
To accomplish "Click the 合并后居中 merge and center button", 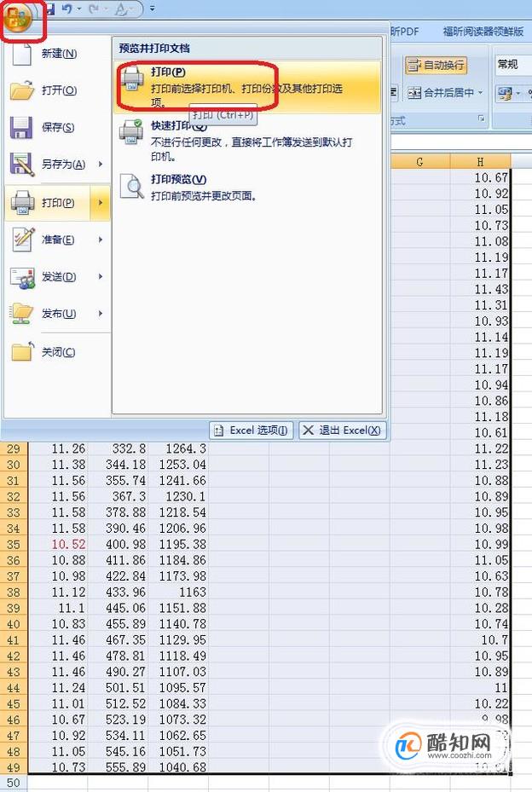I will (x=441, y=93).
